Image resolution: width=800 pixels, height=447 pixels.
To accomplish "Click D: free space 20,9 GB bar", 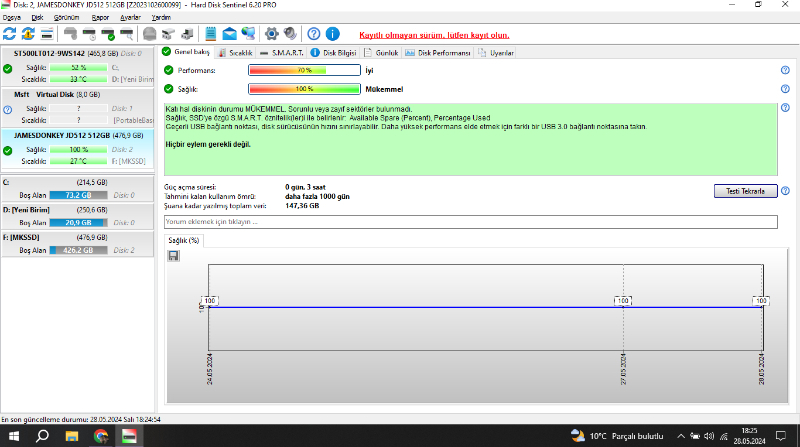I will tap(79, 222).
